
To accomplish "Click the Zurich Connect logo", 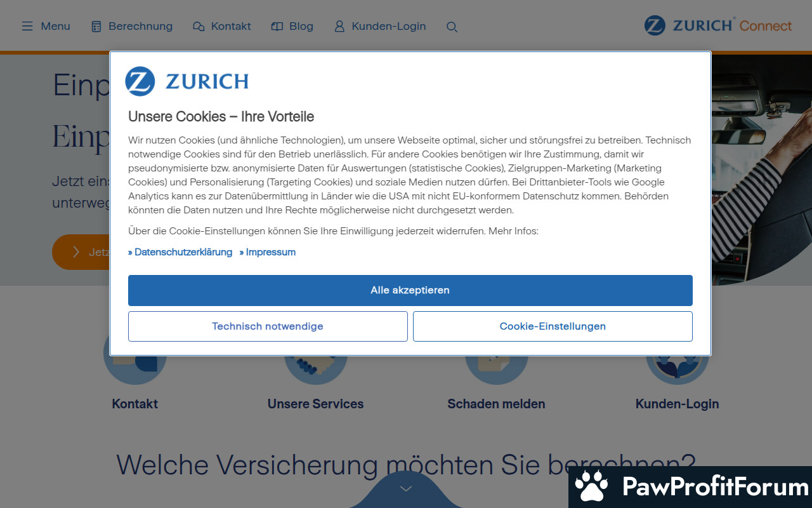I will coord(718,25).
